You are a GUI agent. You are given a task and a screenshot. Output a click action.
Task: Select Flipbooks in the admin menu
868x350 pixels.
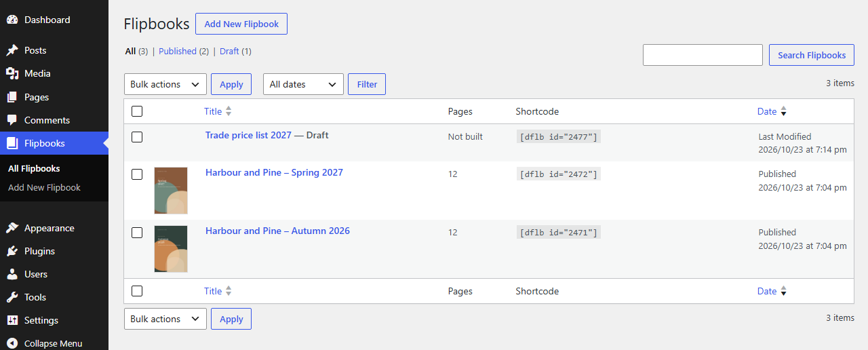tap(54, 143)
